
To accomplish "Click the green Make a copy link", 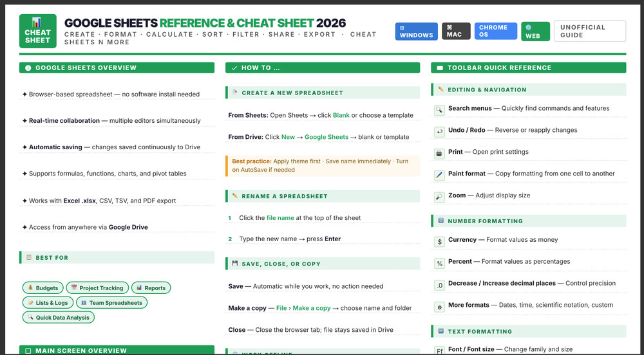I will tap(312, 308).
